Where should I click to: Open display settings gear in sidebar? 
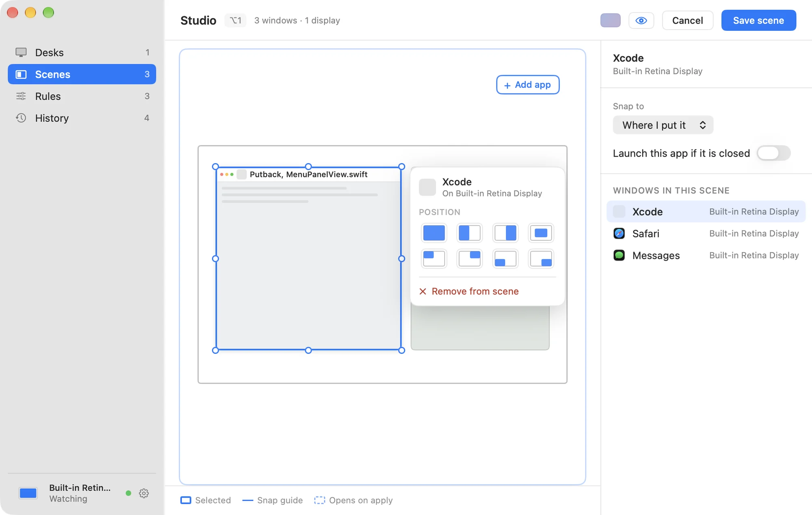point(144,493)
